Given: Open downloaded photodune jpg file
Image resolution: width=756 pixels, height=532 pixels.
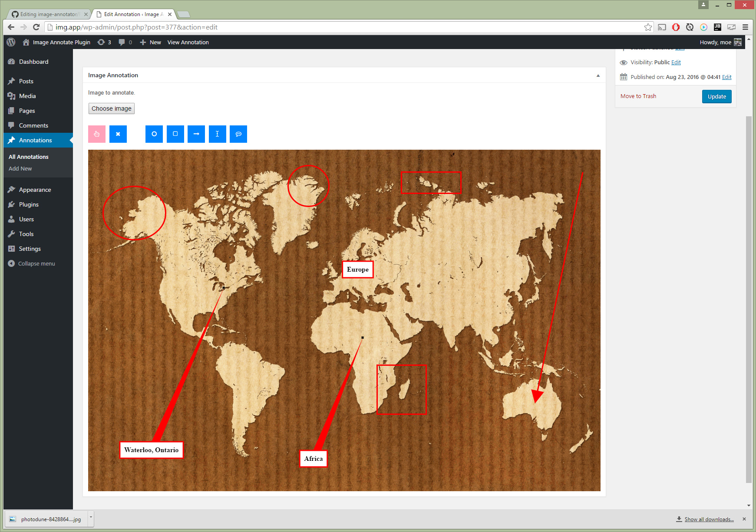Looking at the screenshot, I should coord(46,519).
